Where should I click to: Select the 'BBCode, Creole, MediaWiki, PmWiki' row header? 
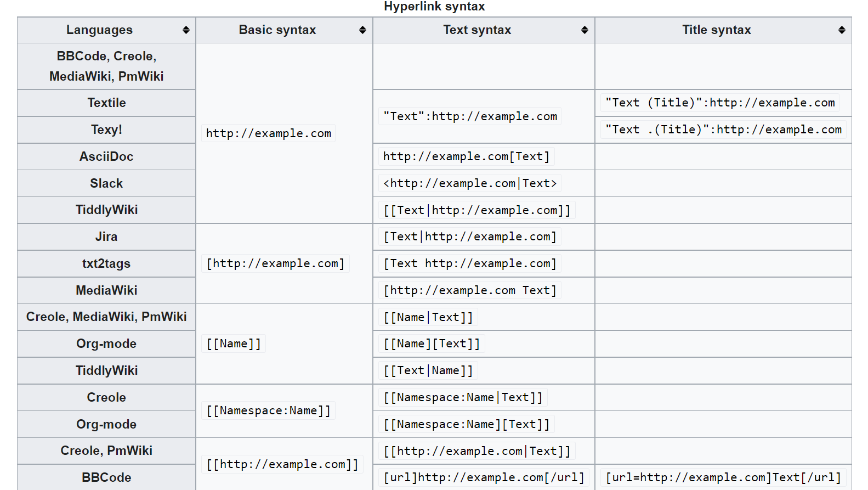(106, 66)
